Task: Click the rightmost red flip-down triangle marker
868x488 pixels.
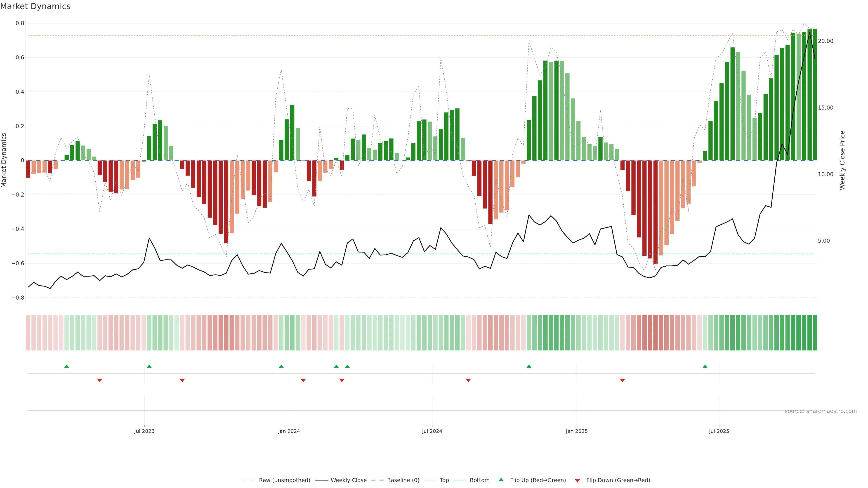Action: [622, 380]
